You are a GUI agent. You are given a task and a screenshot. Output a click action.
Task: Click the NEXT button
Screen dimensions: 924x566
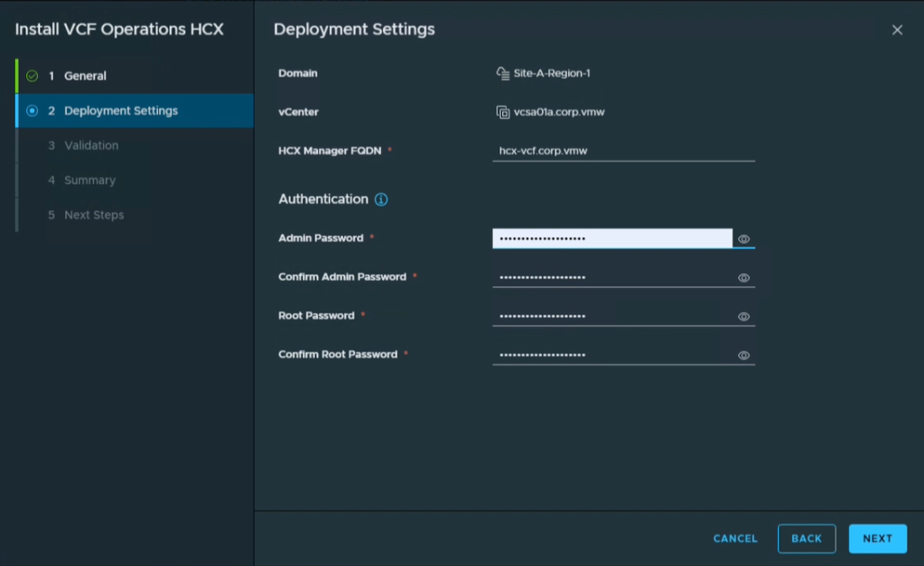click(877, 538)
